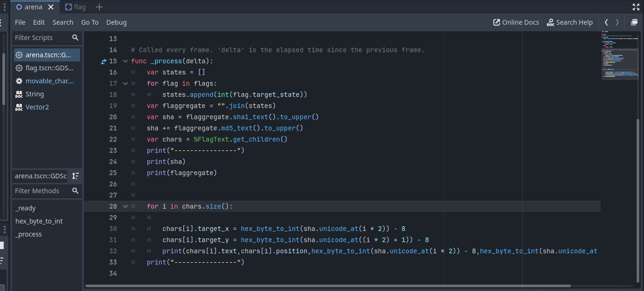The width and height of the screenshot is (644, 291).
Task: Select movable_char script in list
Action: (x=47, y=81)
